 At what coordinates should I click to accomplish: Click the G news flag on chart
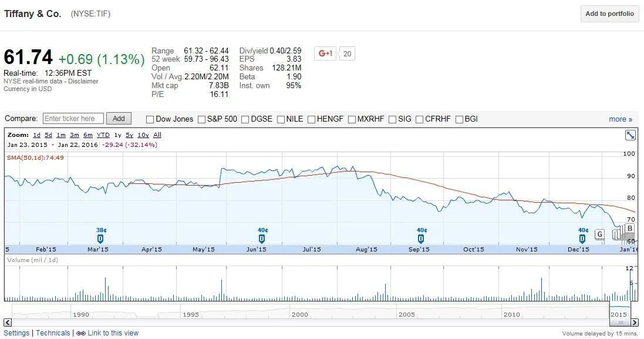point(599,234)
